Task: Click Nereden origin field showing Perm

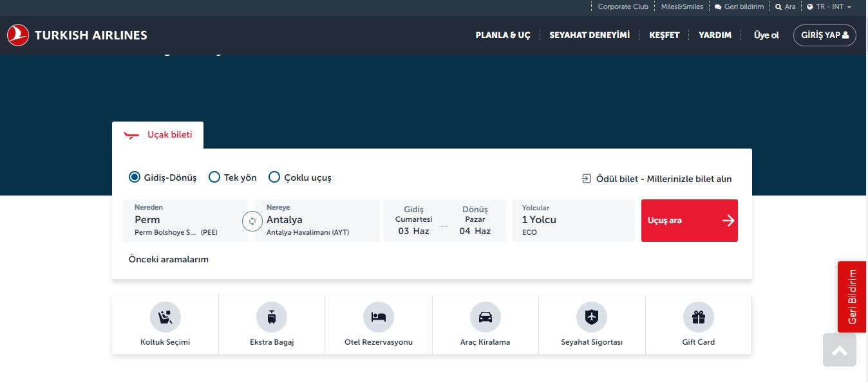Action: [184, 221]
